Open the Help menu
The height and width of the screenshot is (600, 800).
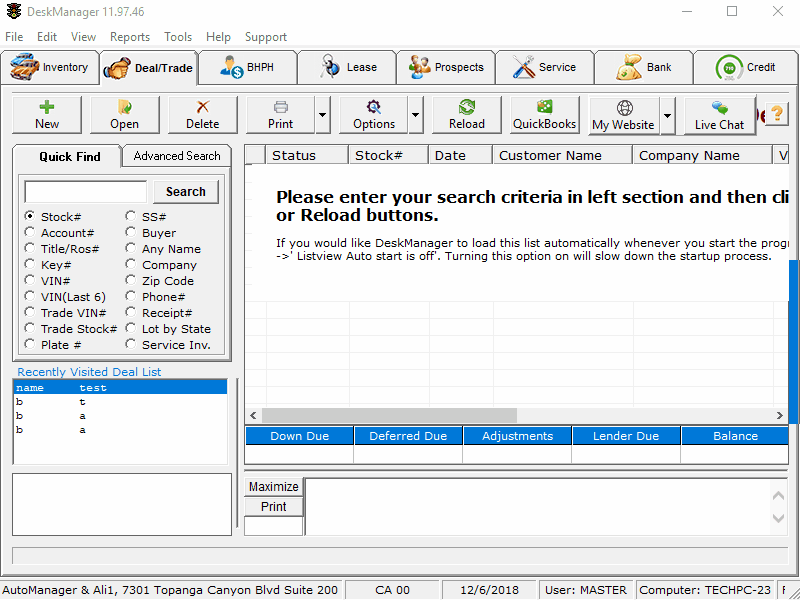[218, 37]
